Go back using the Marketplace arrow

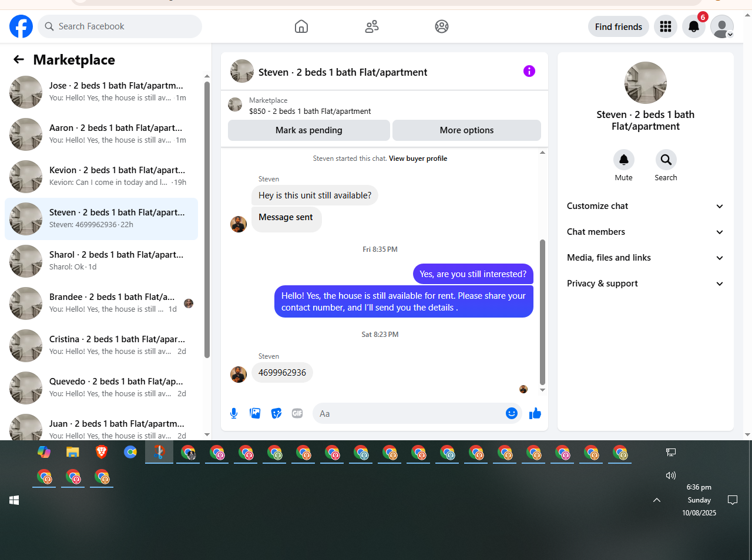19,59
